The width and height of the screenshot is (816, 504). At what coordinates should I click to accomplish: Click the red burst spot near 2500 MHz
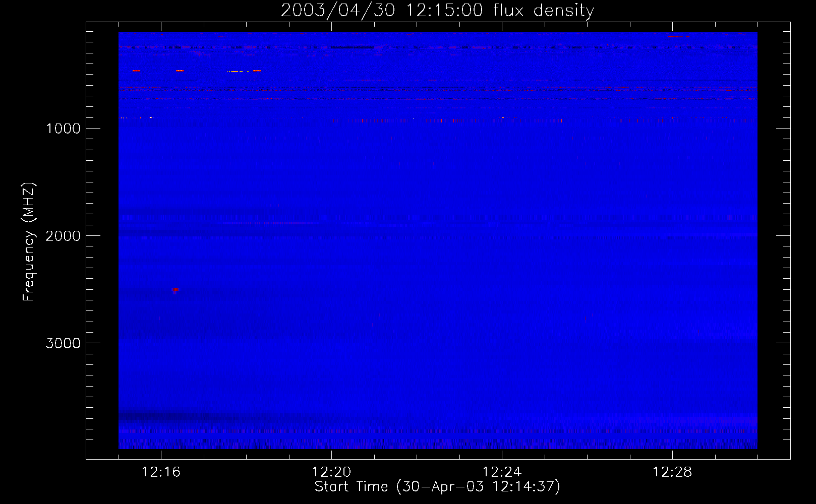(175, 290)
